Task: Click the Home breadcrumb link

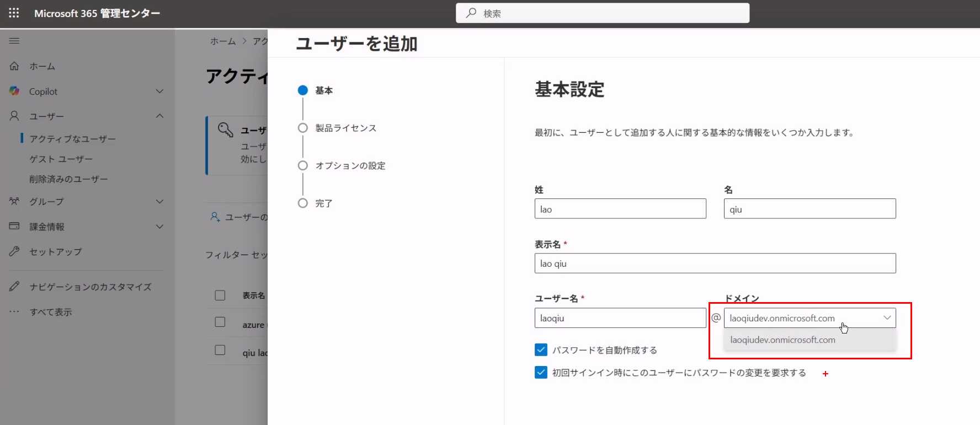Action: tap(222, 41)
